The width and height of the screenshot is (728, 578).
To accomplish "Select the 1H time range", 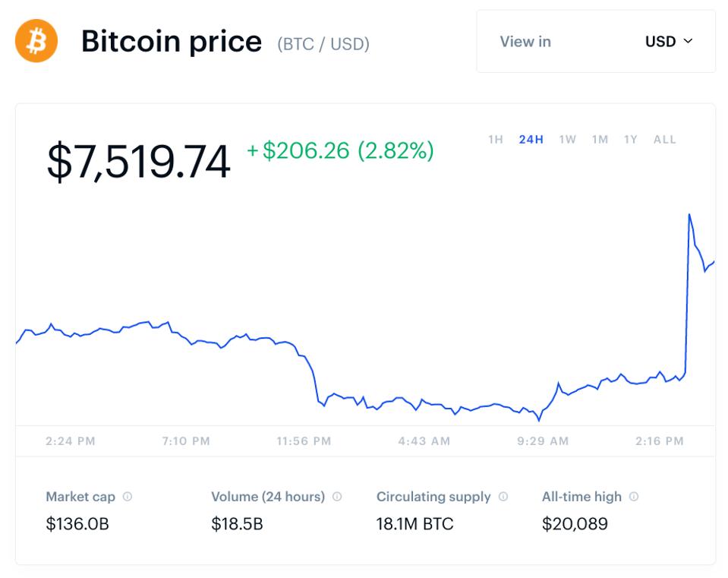I will (495, 140).
